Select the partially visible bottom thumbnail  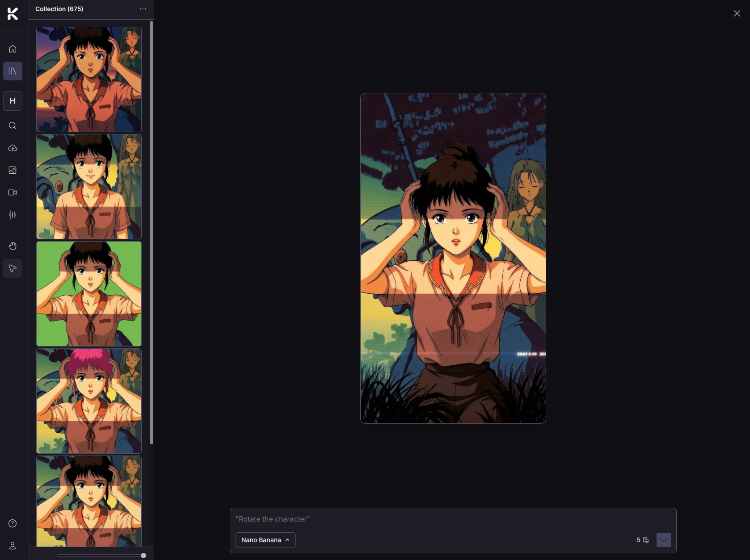tap(89, 501)
